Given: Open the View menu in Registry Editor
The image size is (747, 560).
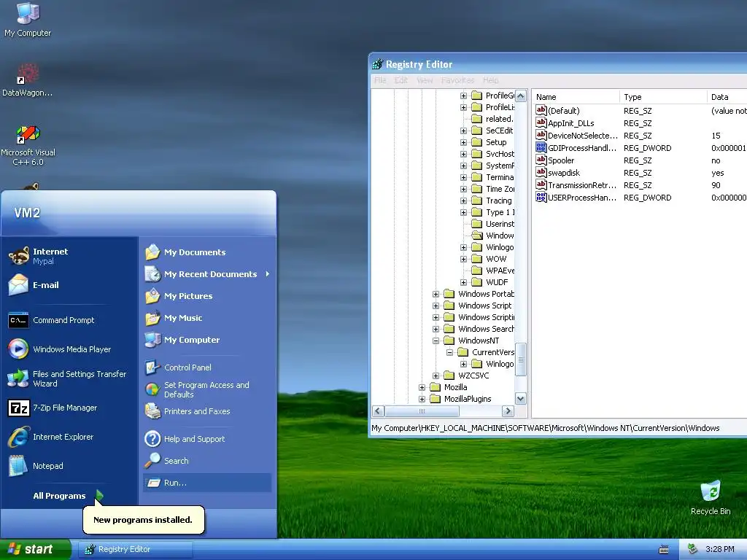Looking at the screenshot, I should click(x=425, y=80).
